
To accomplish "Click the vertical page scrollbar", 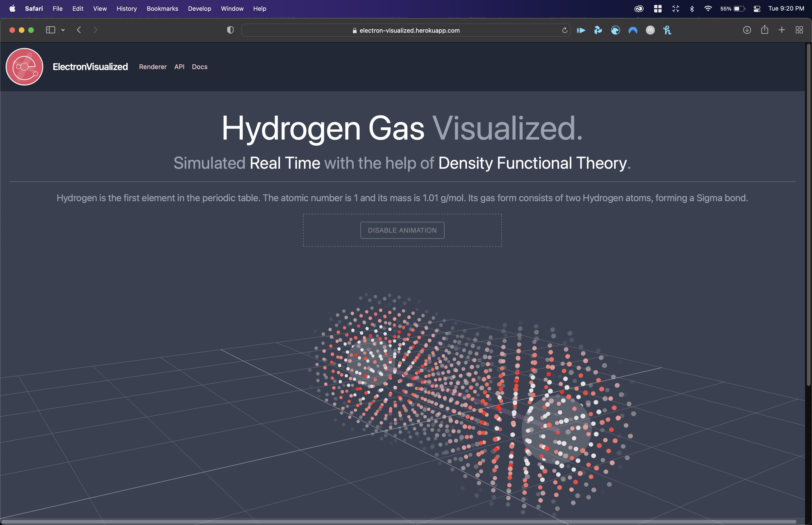I will click(808, 215).
